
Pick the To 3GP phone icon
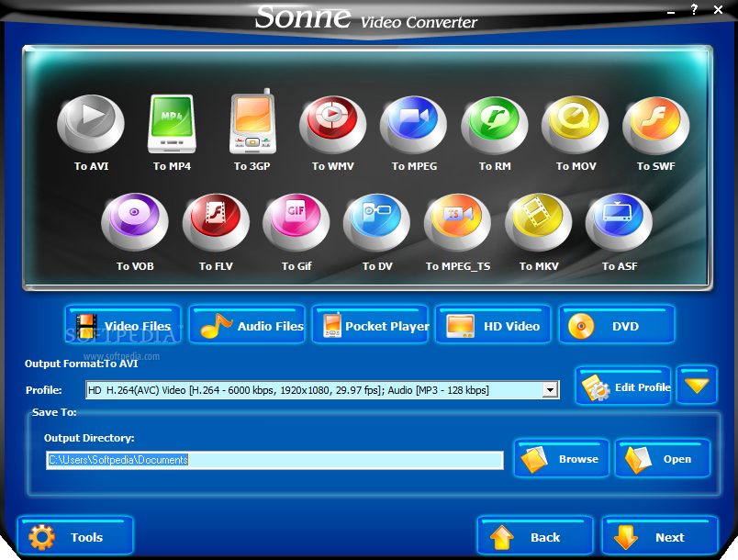252,121
